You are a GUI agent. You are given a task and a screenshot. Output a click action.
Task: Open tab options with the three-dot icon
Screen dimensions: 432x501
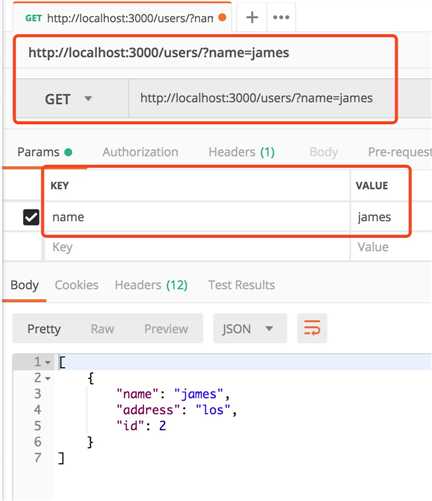click(x=281, y=17)
